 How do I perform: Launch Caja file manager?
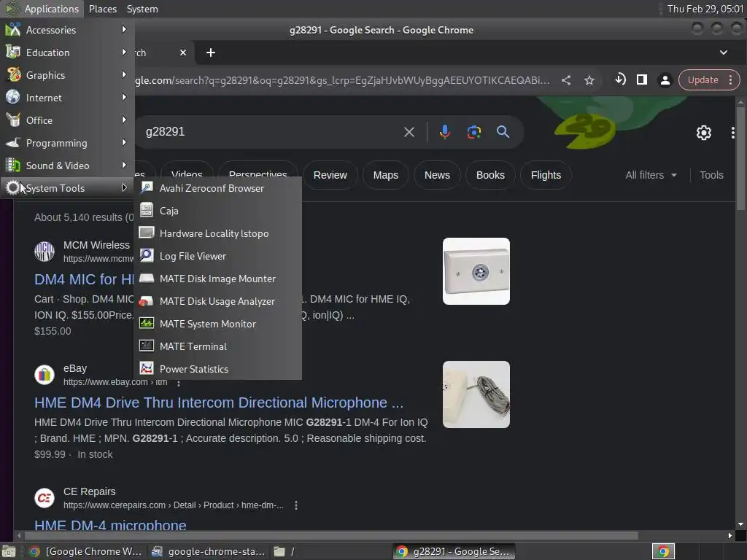217,211
